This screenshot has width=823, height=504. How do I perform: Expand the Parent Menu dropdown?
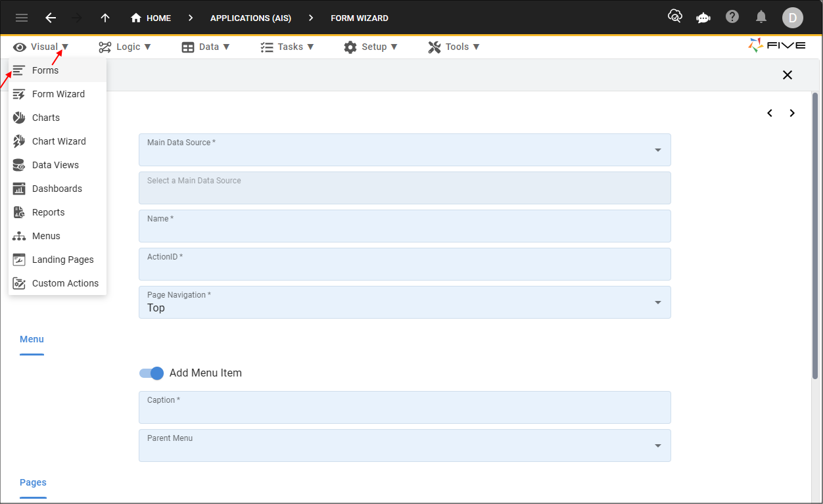(x=657, y=446)
